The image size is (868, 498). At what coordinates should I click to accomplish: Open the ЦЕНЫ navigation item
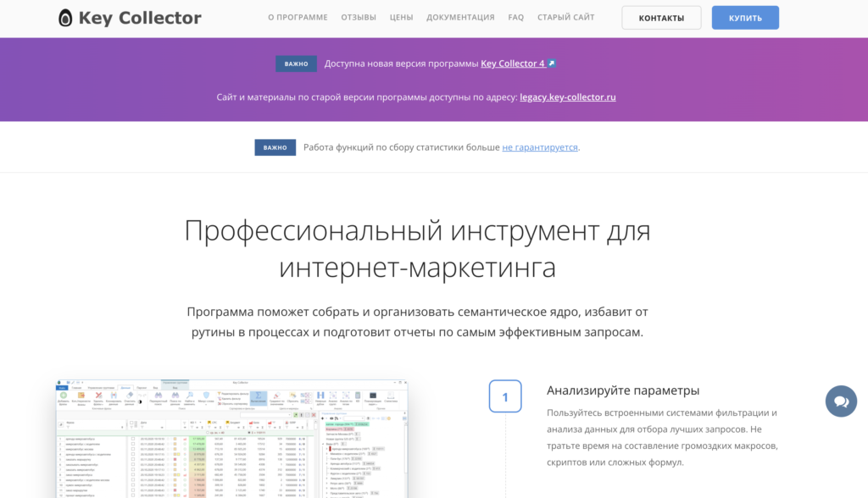(401, 17)
